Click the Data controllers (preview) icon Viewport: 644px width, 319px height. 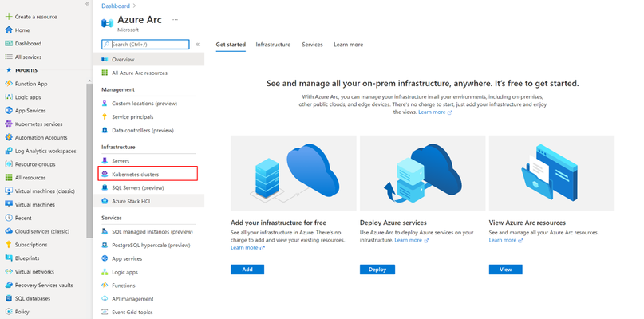105,131
